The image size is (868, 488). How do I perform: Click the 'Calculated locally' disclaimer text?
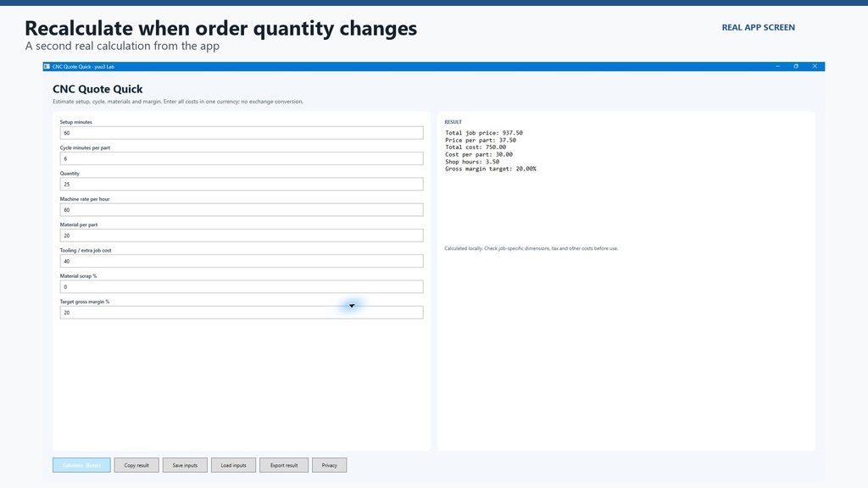(x=531, y=248)
